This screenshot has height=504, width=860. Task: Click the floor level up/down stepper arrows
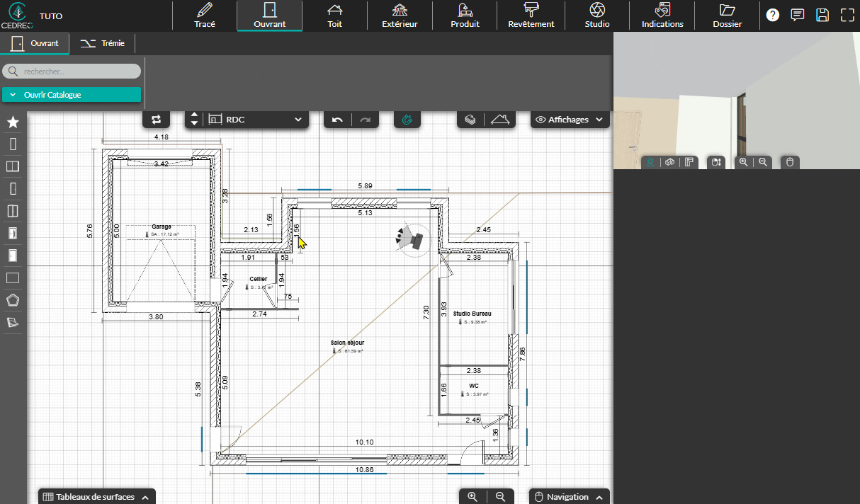195,120
